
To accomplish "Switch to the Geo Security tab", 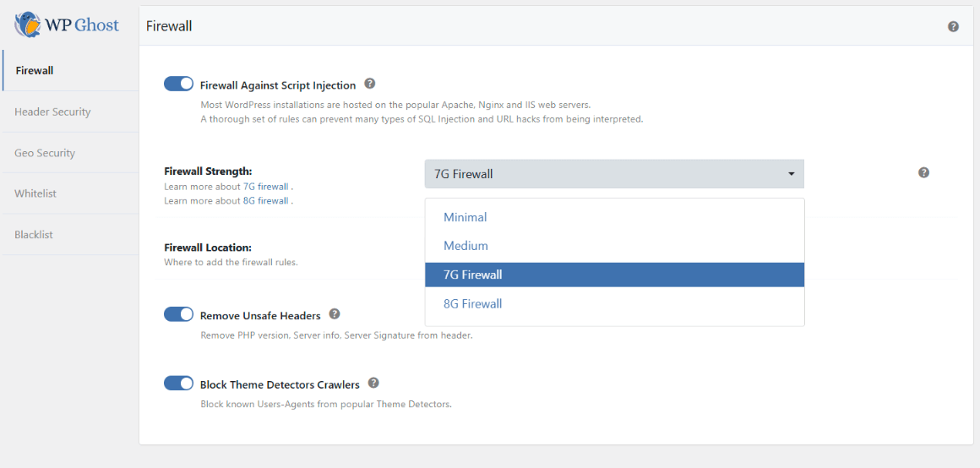I will 45,153.
